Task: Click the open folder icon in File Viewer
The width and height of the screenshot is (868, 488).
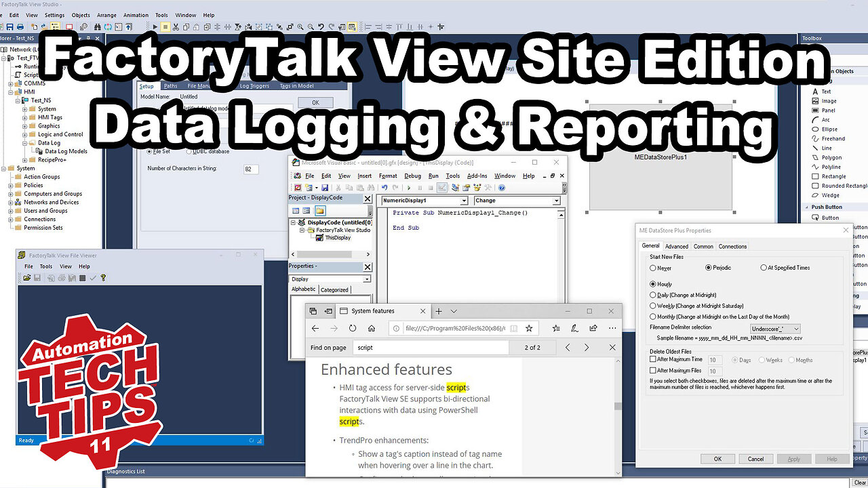Action: tap(27, 278)
